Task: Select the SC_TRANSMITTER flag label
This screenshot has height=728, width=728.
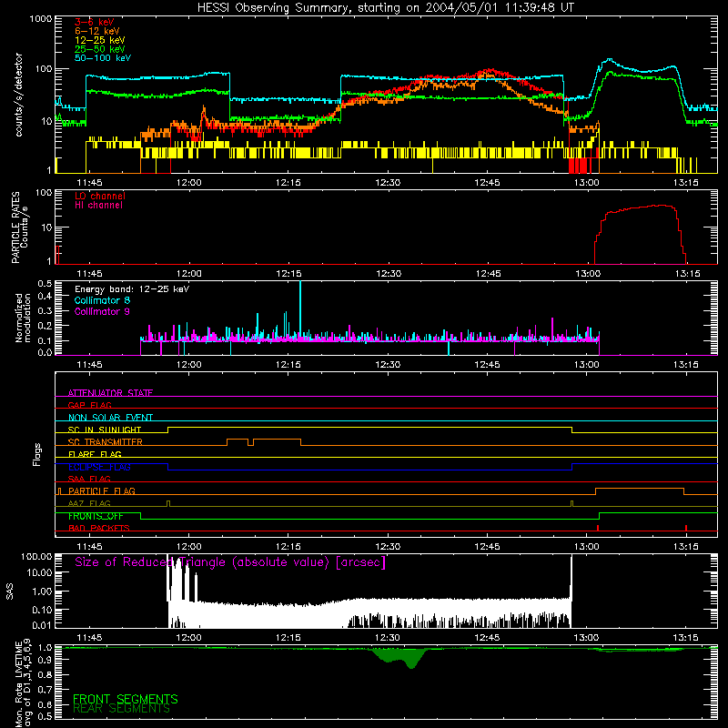Action: [106, 442]
